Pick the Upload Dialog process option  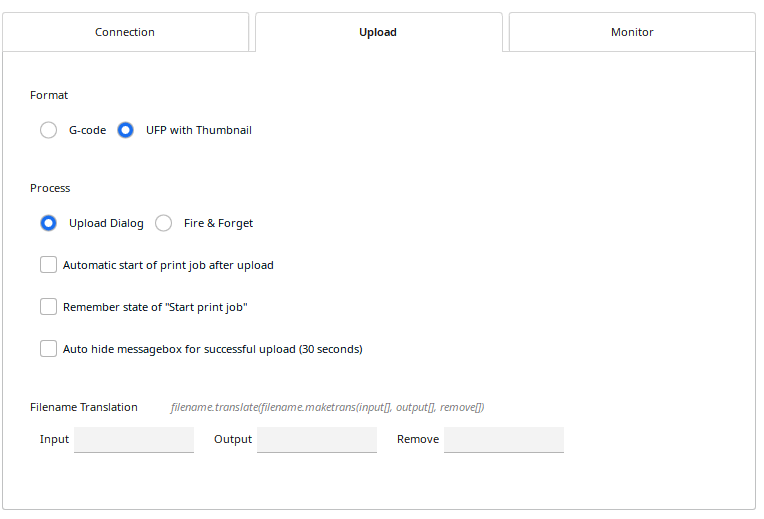coord(49,223)
